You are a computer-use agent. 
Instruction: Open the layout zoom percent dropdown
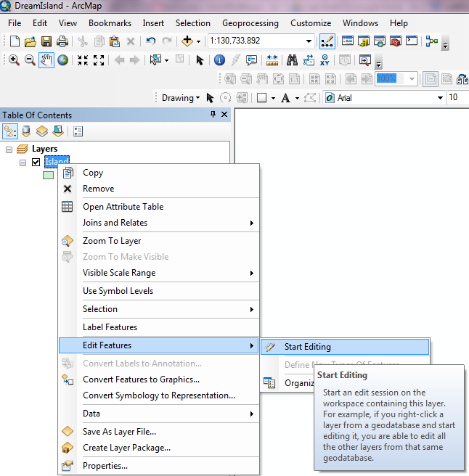(x=412, y=79)
